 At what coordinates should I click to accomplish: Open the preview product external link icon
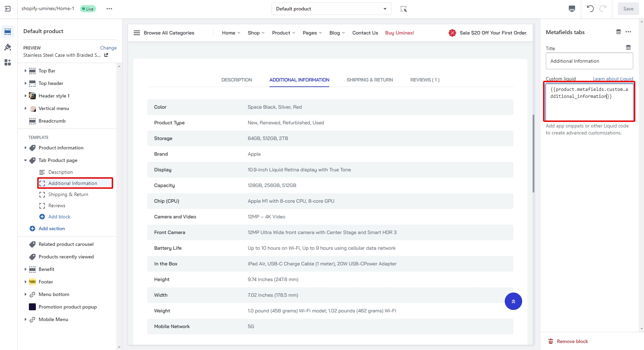coord(106,55)
